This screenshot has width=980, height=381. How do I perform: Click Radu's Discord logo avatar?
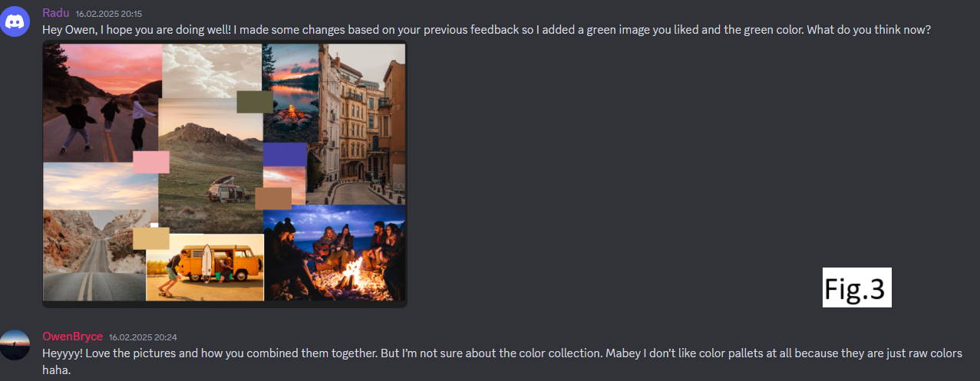15,21
